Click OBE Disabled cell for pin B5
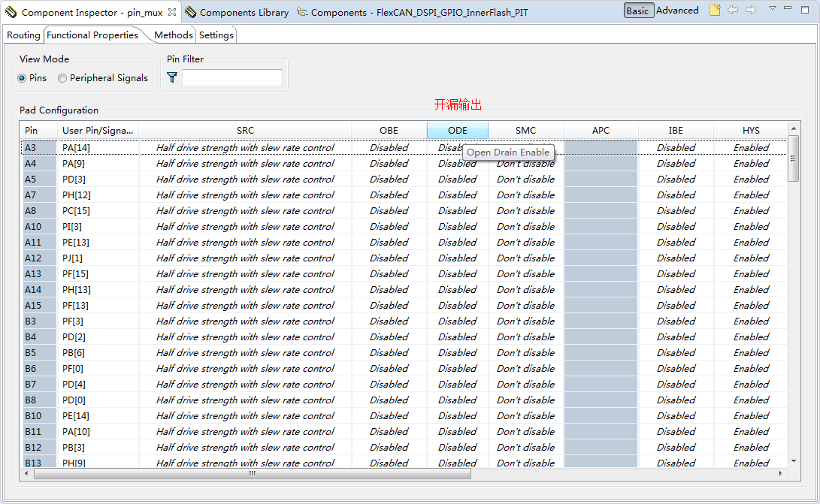820x504 pixels. [389, 352]
